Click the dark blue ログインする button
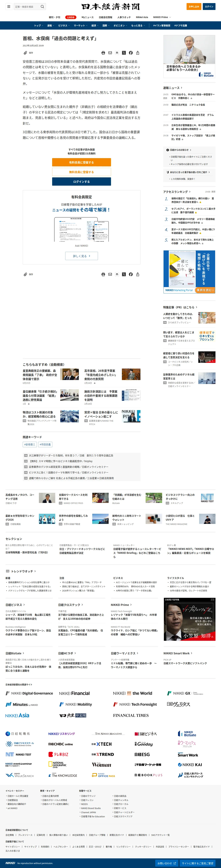The height and width of the screenshot is (868, 221). (81, 182)
